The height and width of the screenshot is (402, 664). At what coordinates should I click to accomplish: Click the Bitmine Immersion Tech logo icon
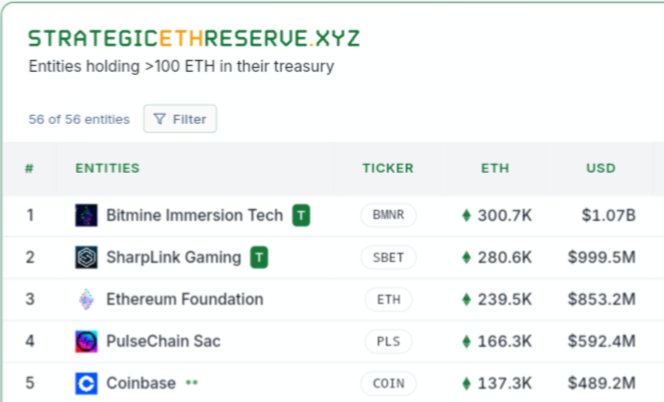[x=86, y=215]
